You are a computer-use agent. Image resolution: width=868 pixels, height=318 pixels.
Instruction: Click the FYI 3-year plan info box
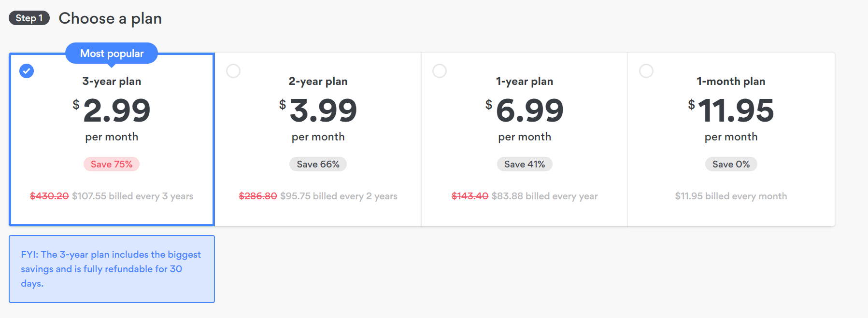click(112, 269)
